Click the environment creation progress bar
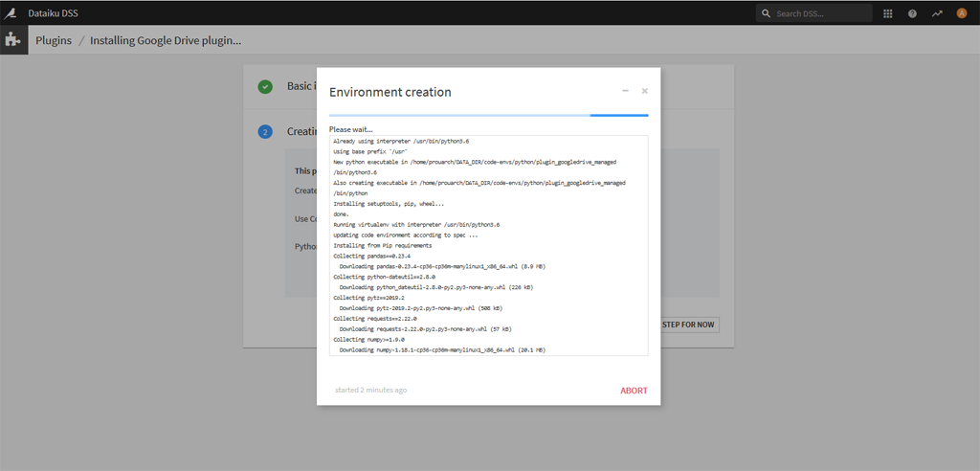This screenshot has width=980, height=471. pos(488,115)
